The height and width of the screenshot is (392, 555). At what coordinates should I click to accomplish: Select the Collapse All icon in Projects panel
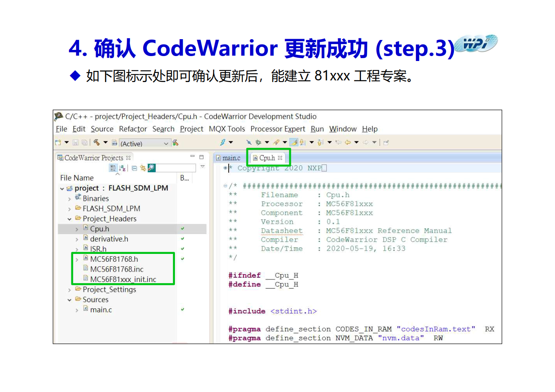134,168
